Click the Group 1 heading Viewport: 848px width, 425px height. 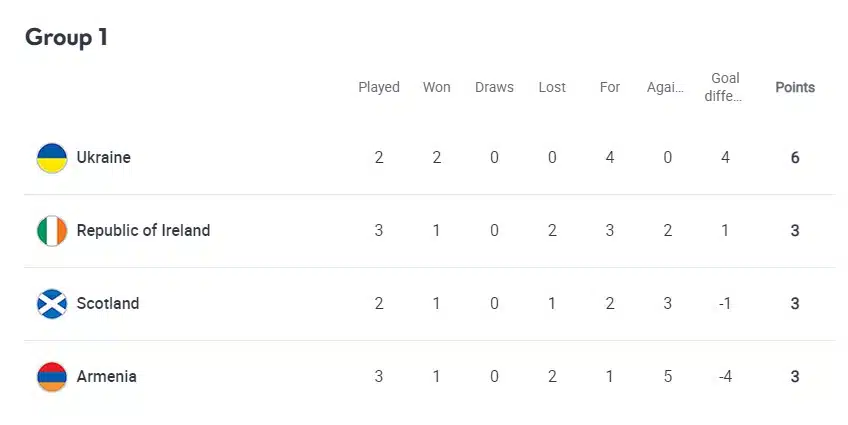click(66, 38)
